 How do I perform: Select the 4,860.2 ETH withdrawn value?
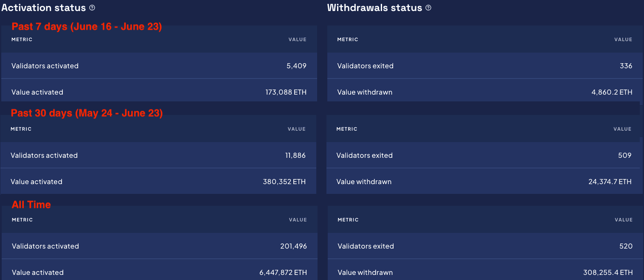coord(612,92)
